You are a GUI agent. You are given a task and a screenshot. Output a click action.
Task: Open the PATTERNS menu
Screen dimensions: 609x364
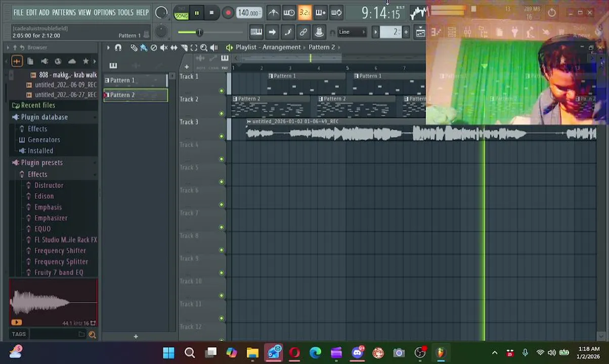64,13
